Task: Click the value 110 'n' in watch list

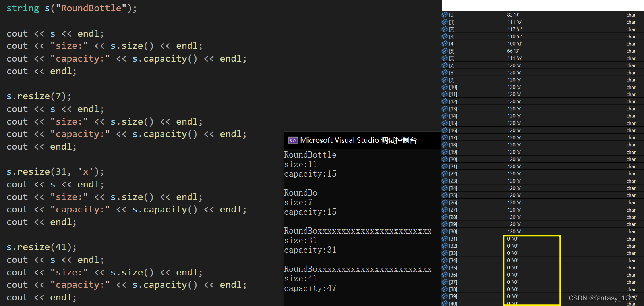Action: pyautogui.click(x=514, y=36)
